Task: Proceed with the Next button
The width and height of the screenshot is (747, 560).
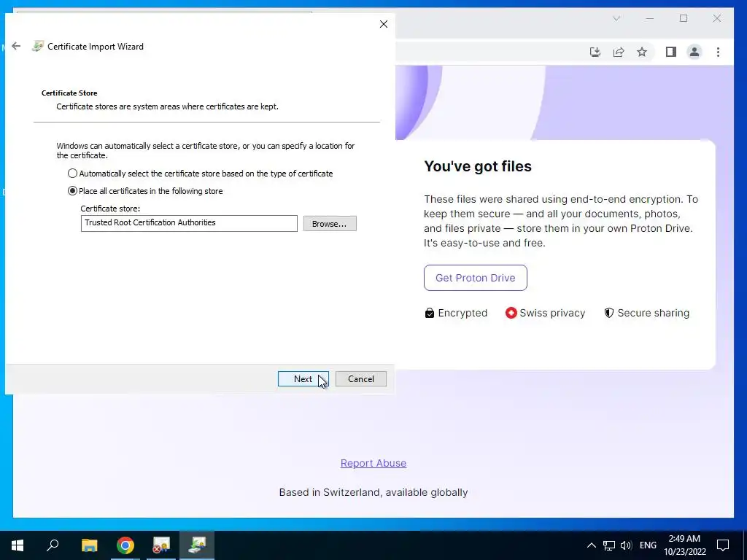Action: click(x=303, y=379)
